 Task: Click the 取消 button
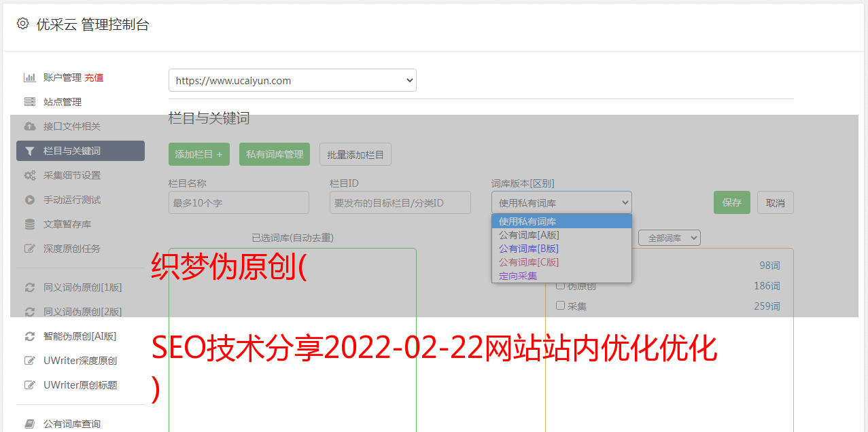pyautogui.click(x=776, y=202)
